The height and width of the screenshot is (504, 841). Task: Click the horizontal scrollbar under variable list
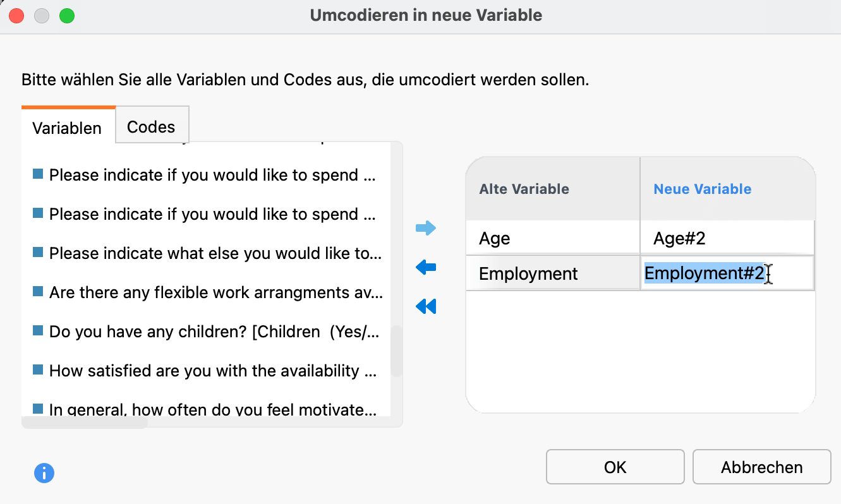point(85,423)
